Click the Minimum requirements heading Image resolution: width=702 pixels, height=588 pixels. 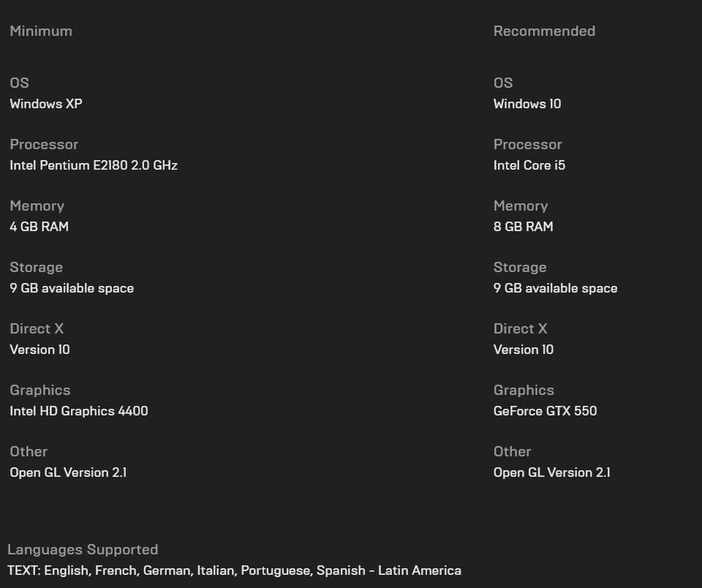[x=41, y=31]
